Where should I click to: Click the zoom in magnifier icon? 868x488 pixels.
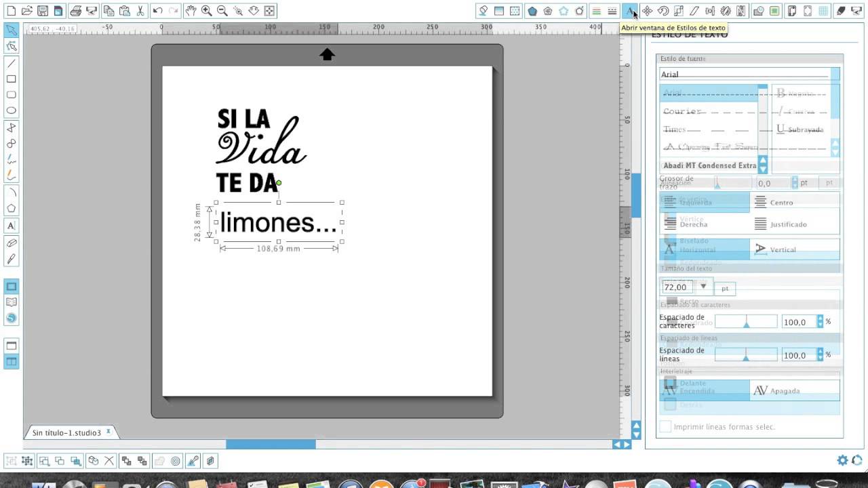(206, 11)
